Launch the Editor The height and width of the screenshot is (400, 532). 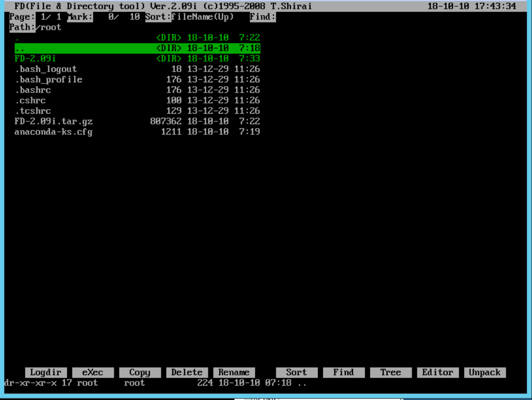click(437, 372)
